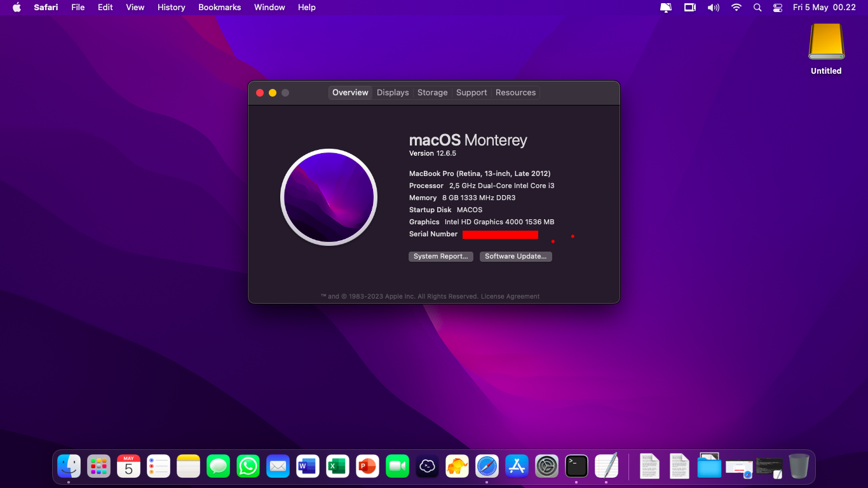This screenshot has width=868, height=488.
Task: Click the macOS Monterey title text
Action: click(x=468, y=140)
